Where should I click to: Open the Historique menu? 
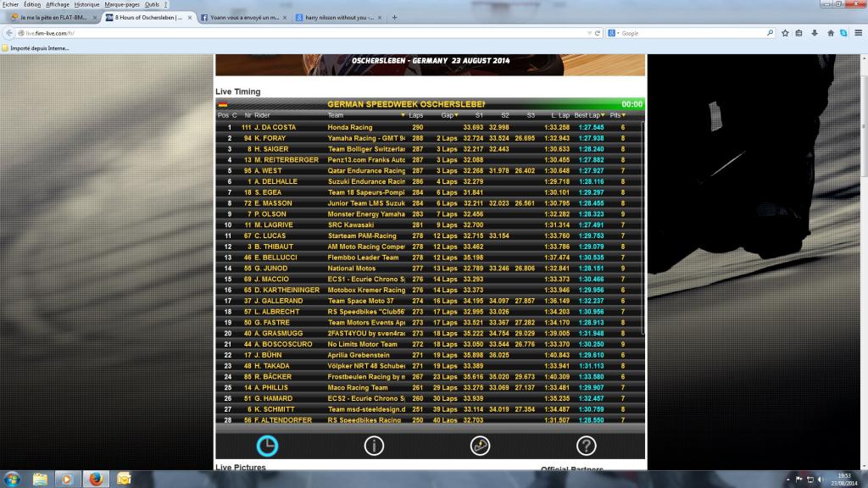(87, 4)
